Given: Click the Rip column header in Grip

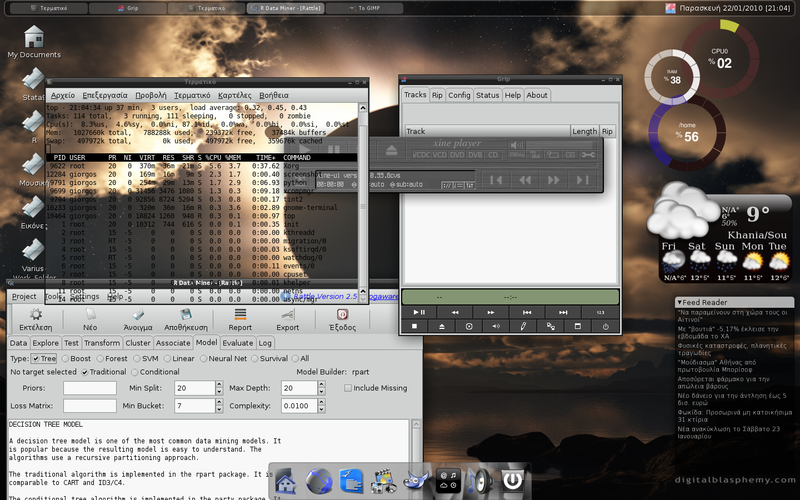Looking at the screenshot, I should pos(607,131).
